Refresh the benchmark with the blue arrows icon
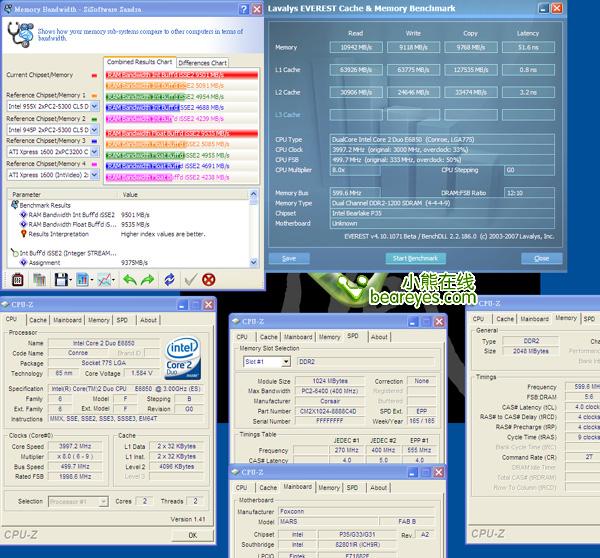The width and height of the screenshot is (600, 558). pyautogui.click(x=170, y=280)
